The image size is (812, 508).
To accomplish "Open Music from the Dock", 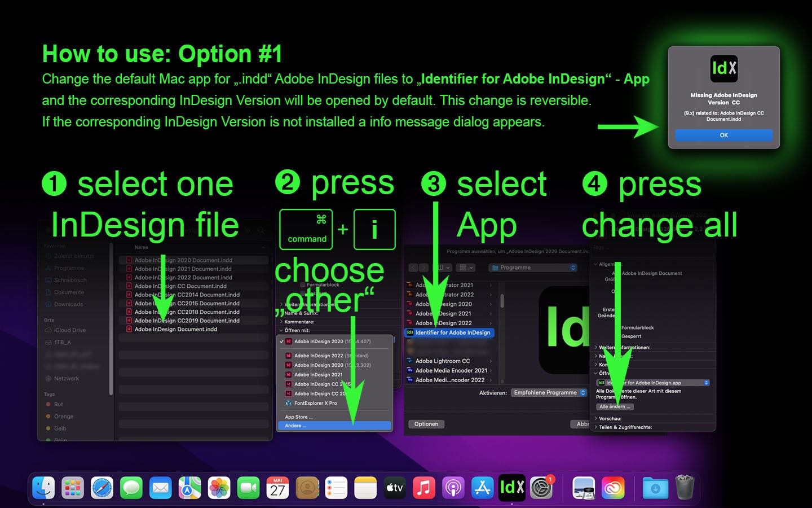I will pyautogui.click(x=424, y=488).
